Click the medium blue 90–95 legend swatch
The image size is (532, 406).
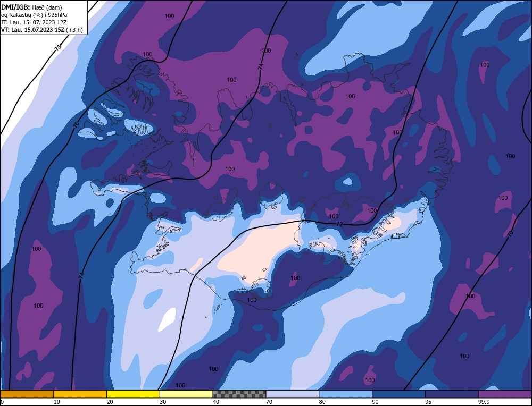[x=398, y=394]
